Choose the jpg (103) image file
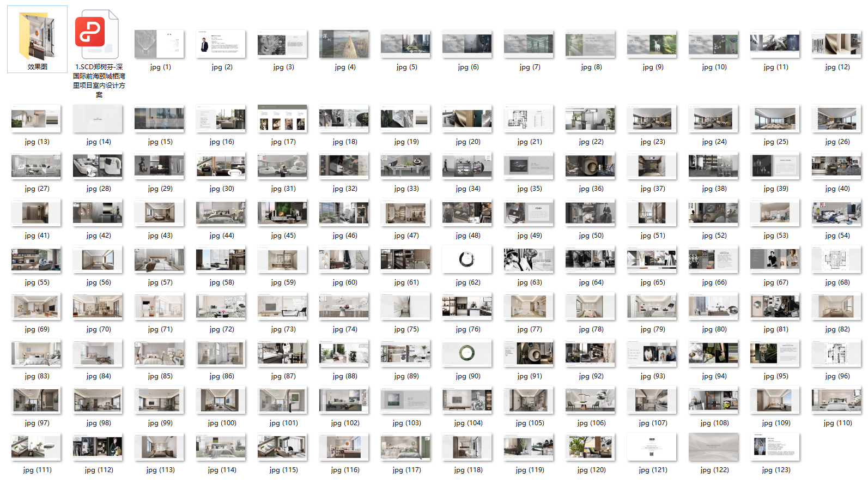This screenshot has width=868, height=483. pos(406,400)
